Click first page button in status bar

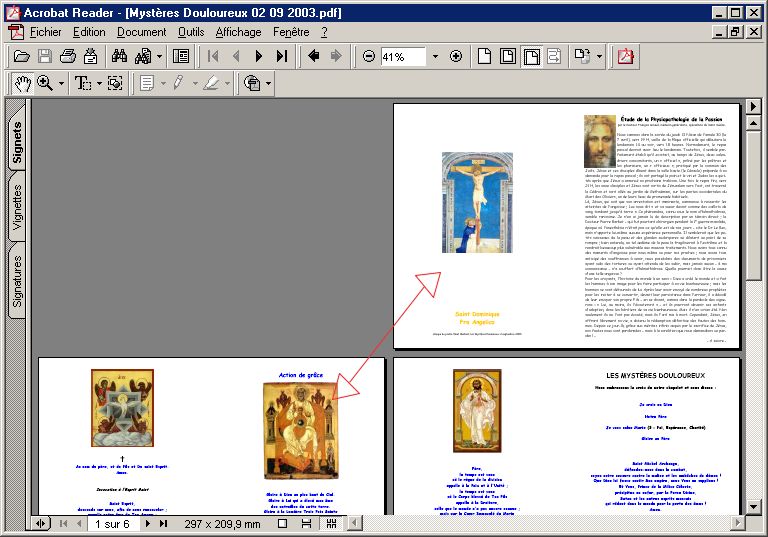(x=63, y=524)
